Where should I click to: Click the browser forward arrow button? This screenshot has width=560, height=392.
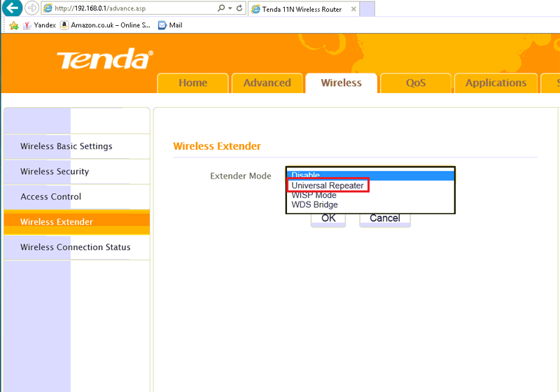(x=31, y=8)
